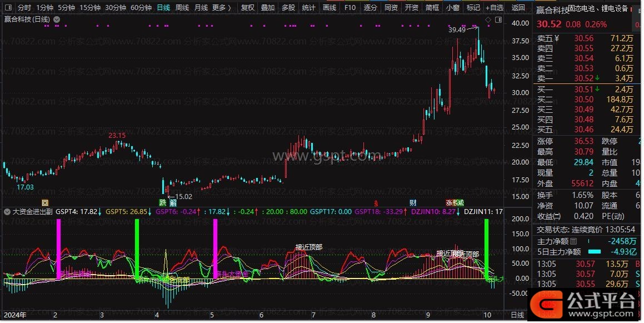Click the 回 event marker icon
Image resolution: width=644 pixels, height=323 pixels.
(45, 203)
